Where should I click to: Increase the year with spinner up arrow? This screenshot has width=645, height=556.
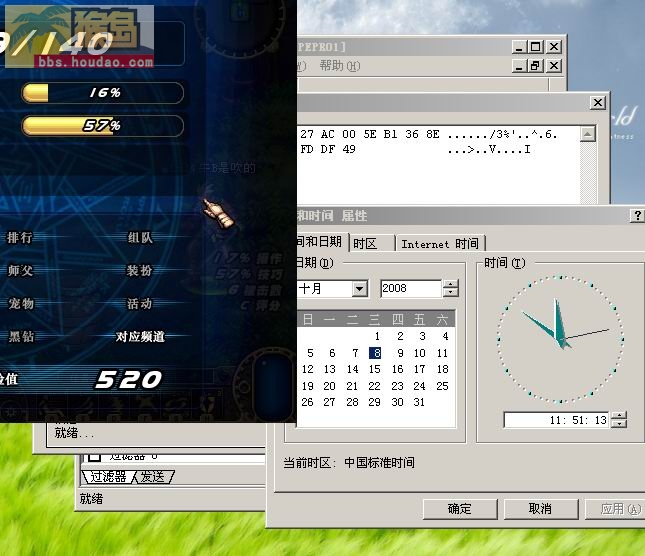[x=451, y=284]
